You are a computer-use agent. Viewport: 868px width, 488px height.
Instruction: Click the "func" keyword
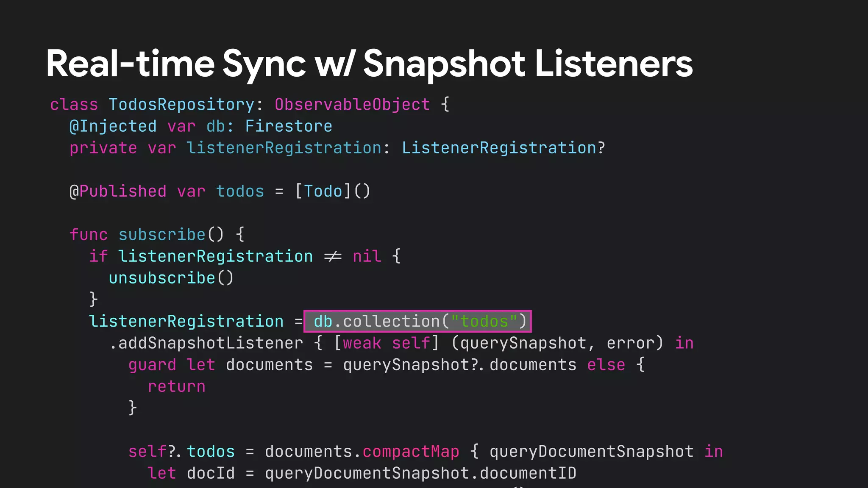[x=89, y=234]
